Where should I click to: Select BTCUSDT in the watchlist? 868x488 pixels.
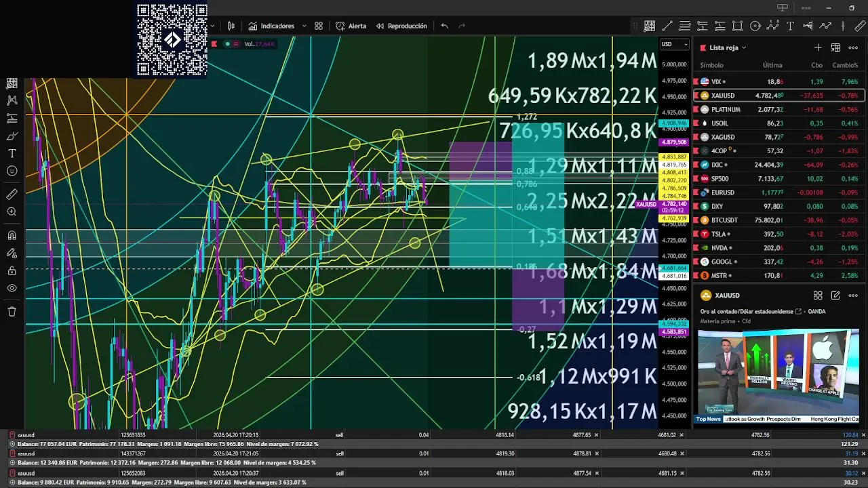coord(779,220)
